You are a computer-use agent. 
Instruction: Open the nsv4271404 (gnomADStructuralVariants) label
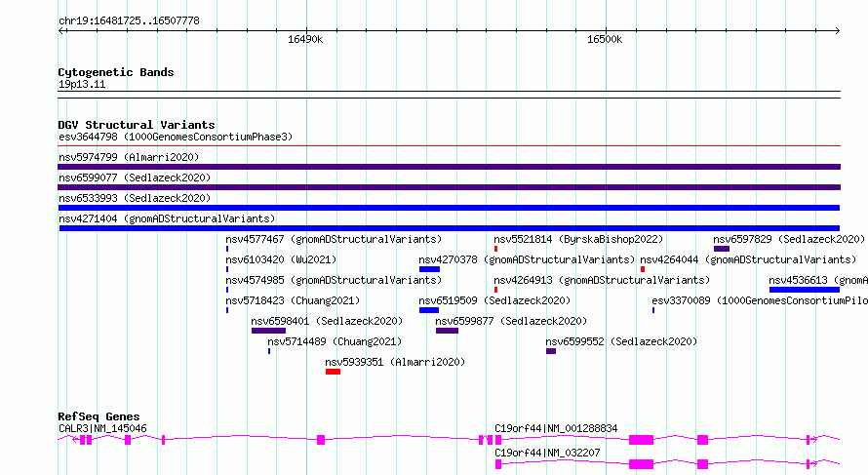coord(167,218)
